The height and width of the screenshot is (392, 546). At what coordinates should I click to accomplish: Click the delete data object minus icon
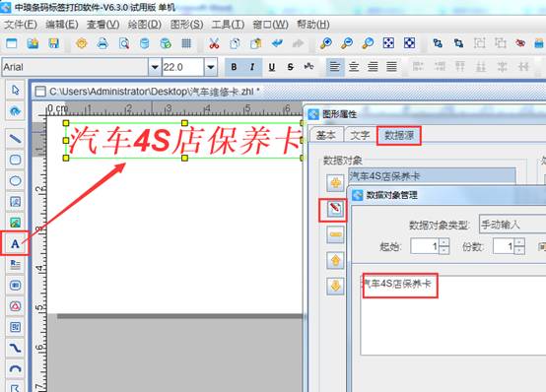pos(335,234)
